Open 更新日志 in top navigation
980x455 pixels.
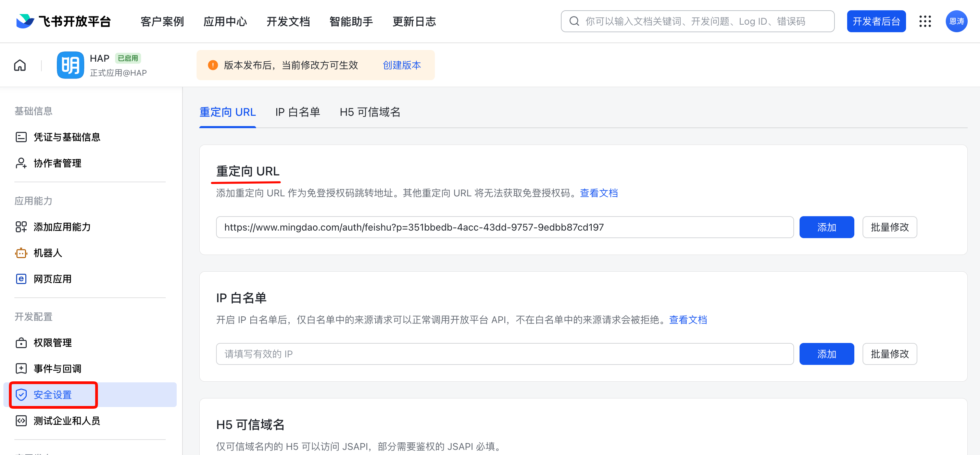[414, 21]
